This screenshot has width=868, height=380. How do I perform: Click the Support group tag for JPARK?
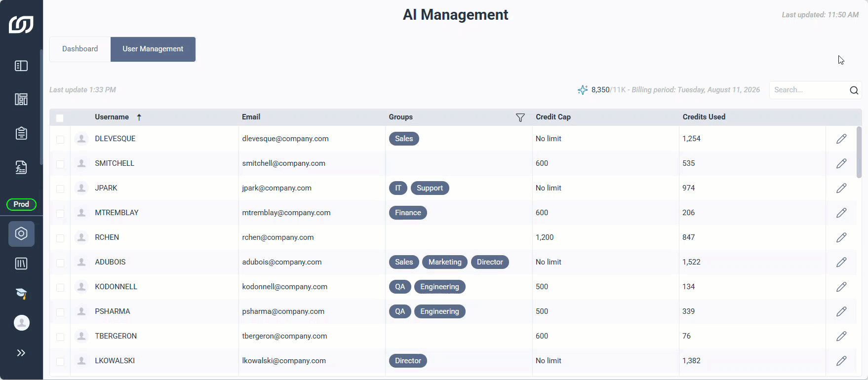coord(430,188)
